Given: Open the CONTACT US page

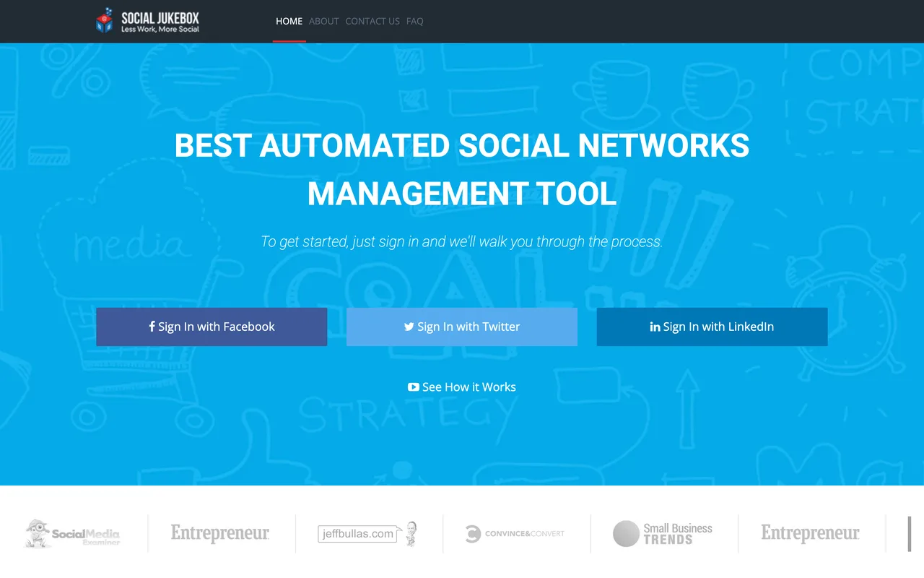Looking at the screenshot, I should (x=372, y=21).
